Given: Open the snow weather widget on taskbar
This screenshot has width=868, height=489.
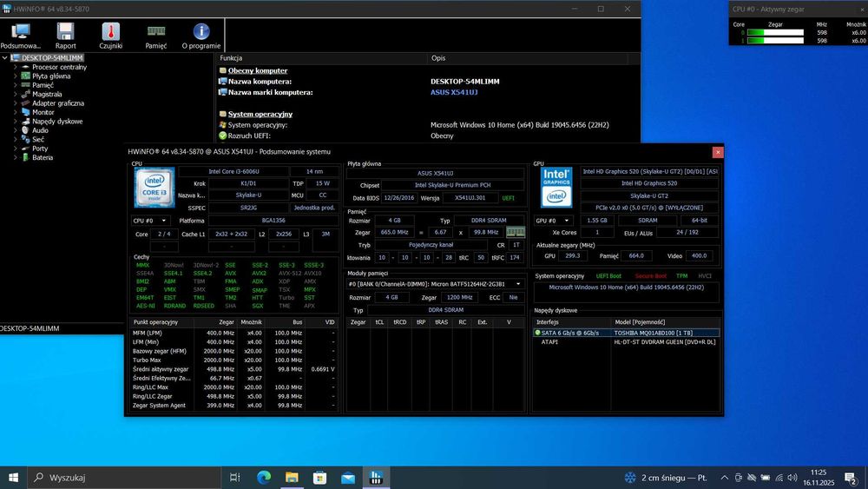Looking at the screenshot, I should [666, 478].
